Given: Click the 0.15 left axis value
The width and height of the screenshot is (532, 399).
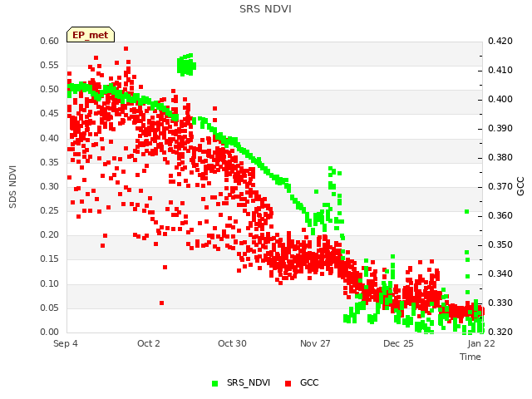Looking at the screenshot, I should pos(50,259).
